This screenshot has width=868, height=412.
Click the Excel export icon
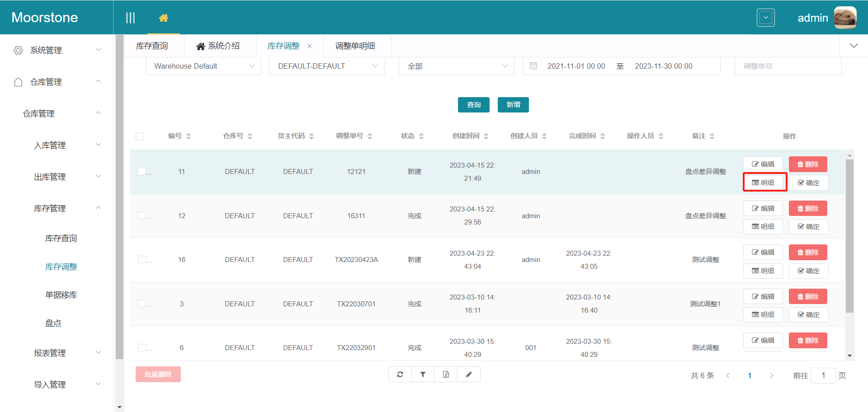coord(446,375)
